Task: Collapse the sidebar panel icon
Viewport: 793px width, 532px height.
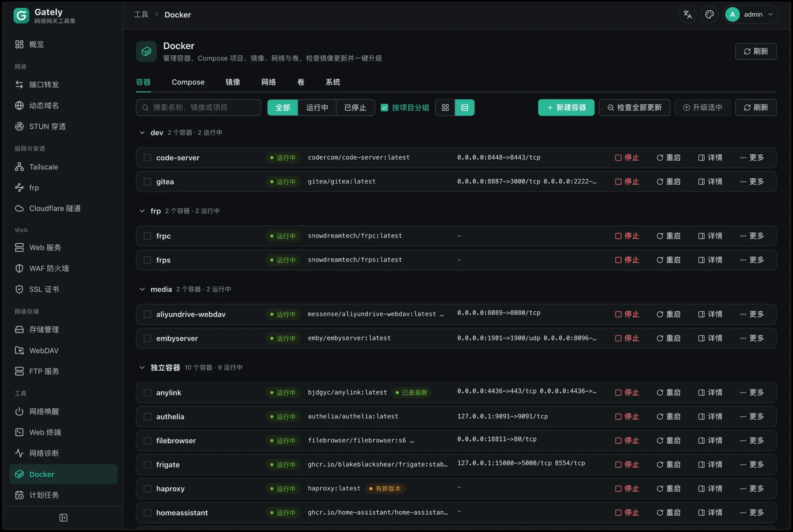Action: click(x=63, y=518)
